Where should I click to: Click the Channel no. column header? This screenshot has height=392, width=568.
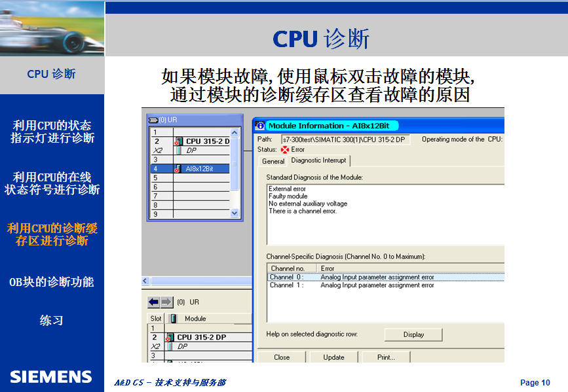(x=292, y=268)
